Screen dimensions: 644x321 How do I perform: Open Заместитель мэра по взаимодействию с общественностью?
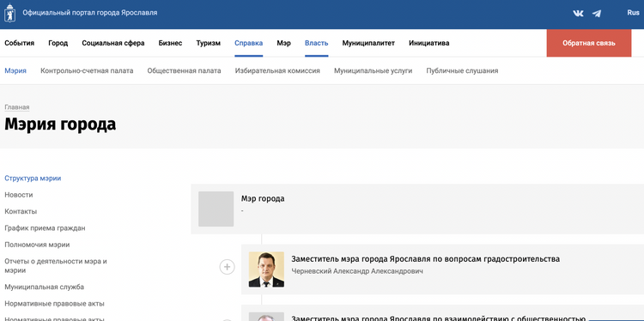(x=438, y=318)
